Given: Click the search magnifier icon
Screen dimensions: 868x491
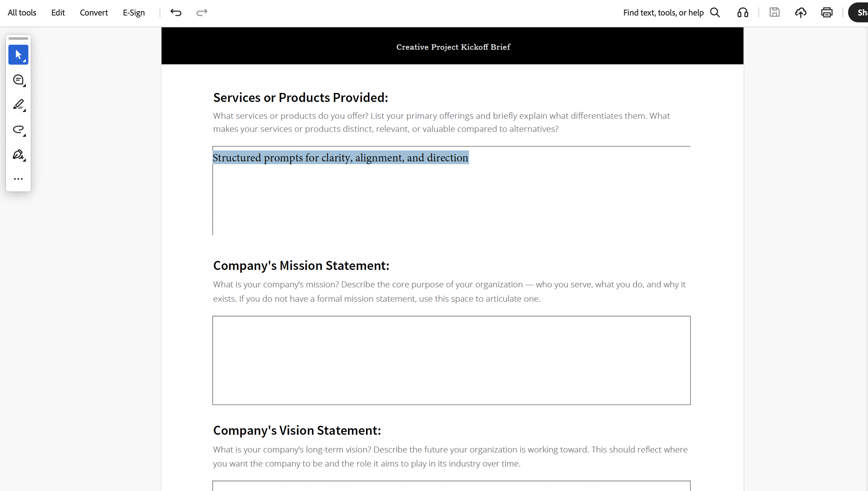Looking at the screenshot, I should pyautogui.click(x=715, y=13).
